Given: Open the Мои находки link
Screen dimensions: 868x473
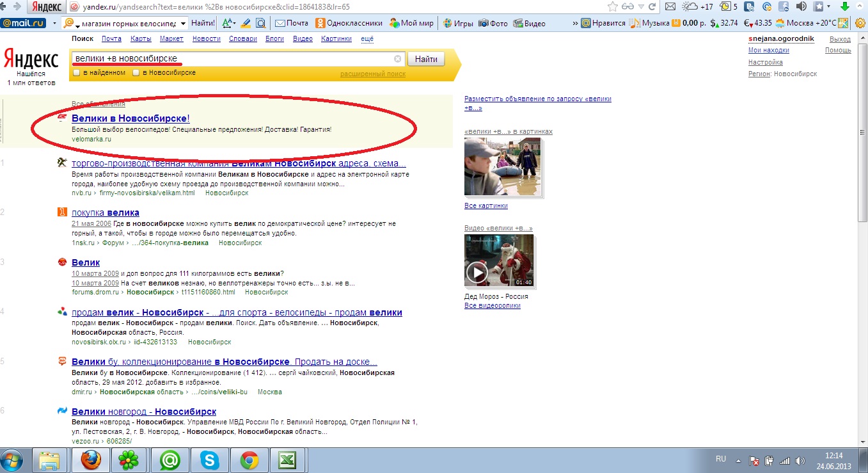Looking at the screenshot, I should (769, 50).
